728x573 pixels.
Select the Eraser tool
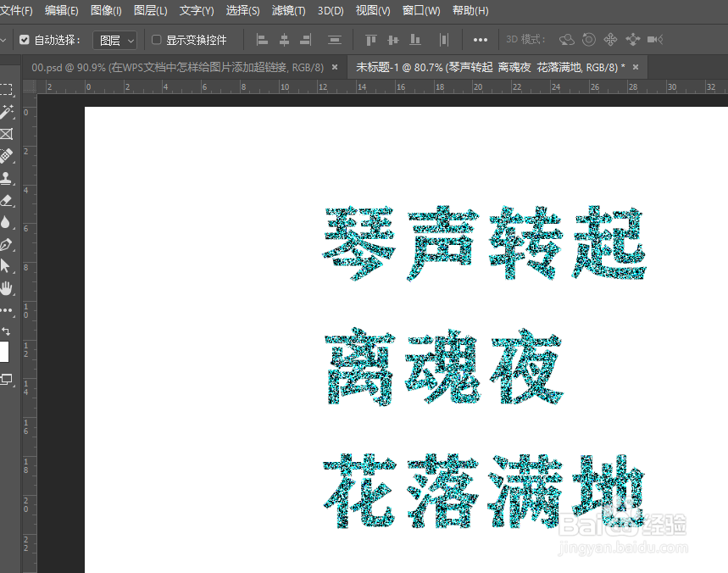(x=7, y=200)
